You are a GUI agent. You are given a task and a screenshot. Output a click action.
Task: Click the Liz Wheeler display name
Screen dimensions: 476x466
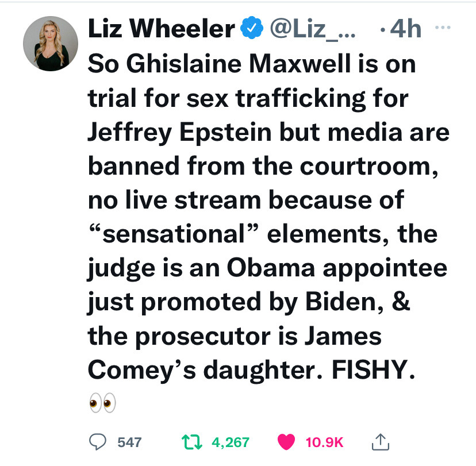point(161,29)
